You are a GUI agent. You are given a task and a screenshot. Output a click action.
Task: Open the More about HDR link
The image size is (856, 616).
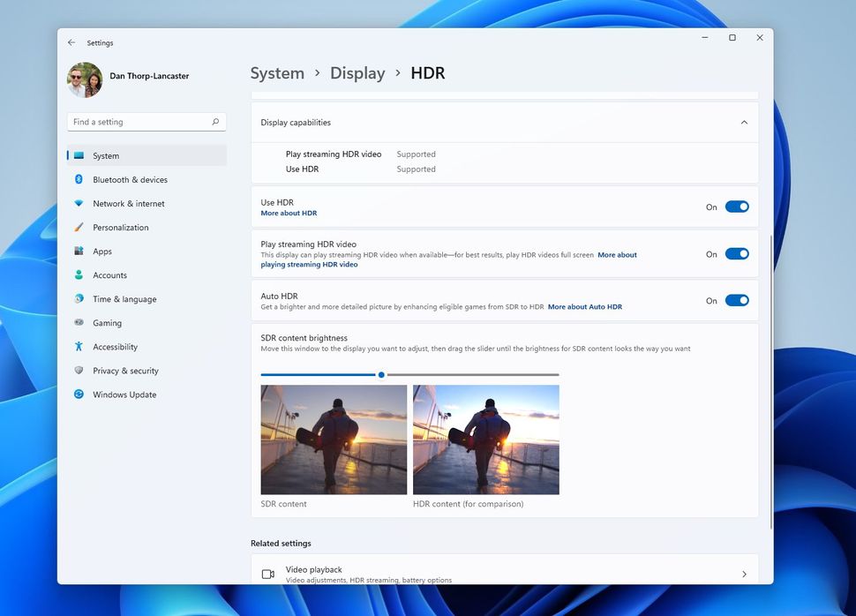click(289, 212)
